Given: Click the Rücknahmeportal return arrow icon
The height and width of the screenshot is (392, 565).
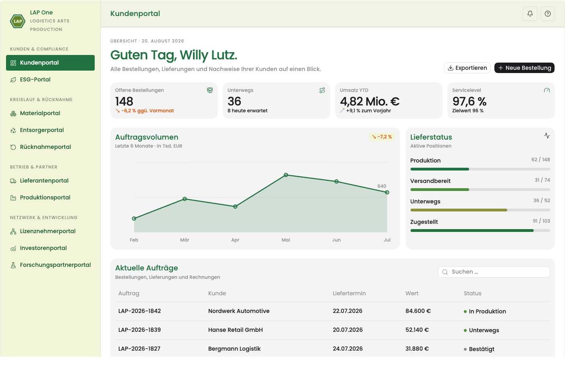Looking at the screenshot, I should tap(13, 147).
